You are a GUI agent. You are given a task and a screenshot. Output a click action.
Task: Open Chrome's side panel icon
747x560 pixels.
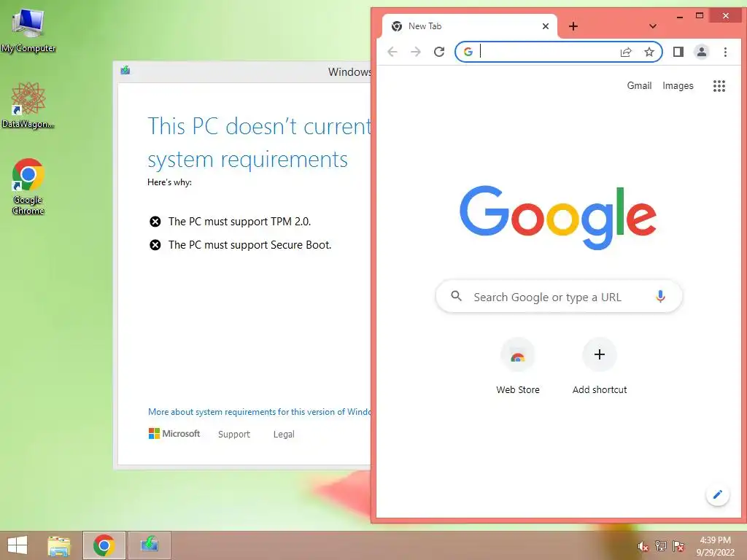678,52
